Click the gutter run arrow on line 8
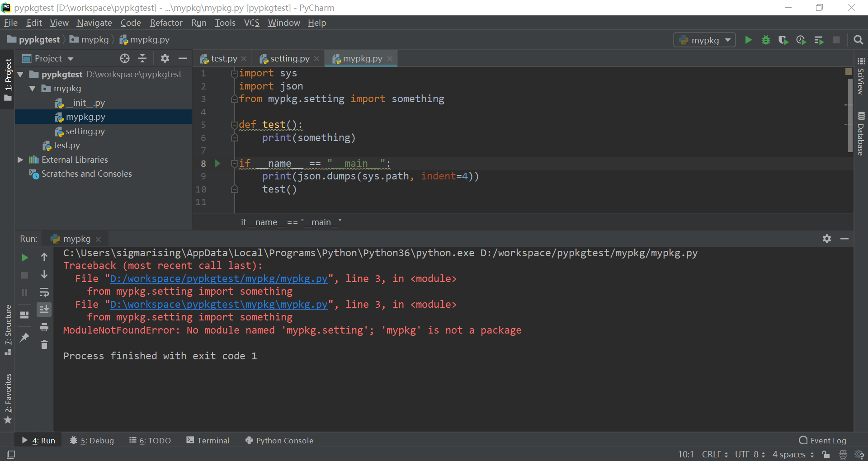868x461 pixels. coord(217,163)
